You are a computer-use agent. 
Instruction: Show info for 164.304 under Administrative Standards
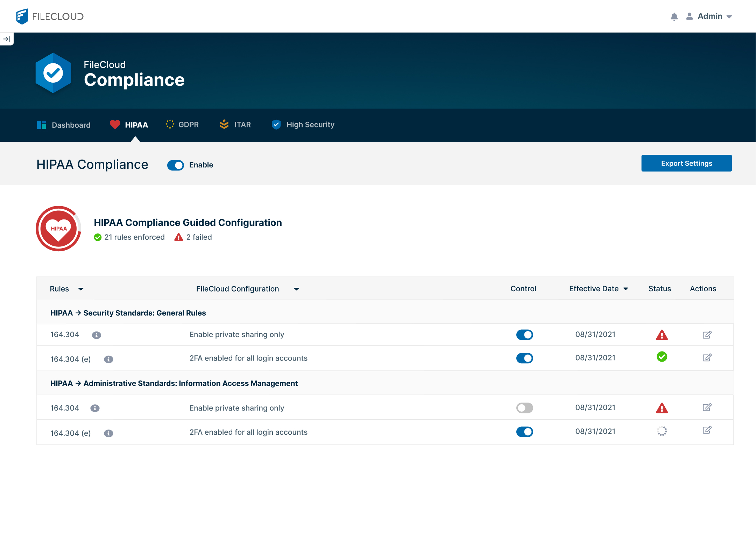coord(95,408)
